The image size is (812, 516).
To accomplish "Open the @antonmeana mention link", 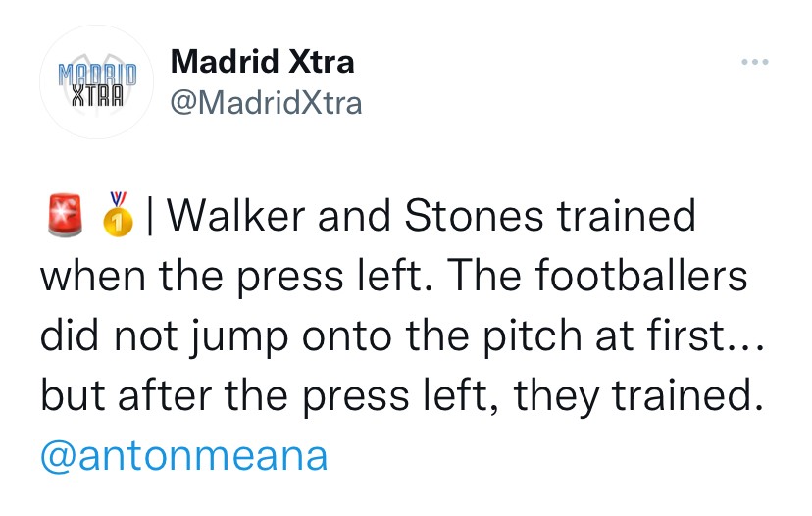I will [183, 456].
